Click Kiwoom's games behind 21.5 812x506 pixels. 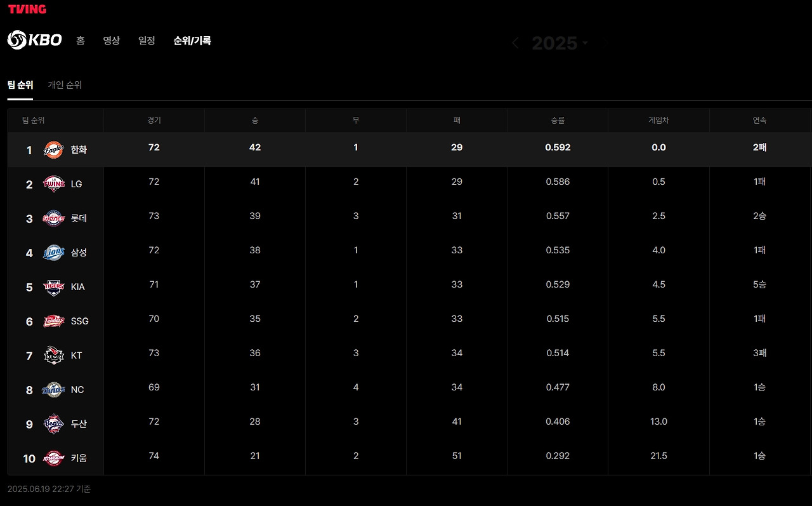pos(658,456)
